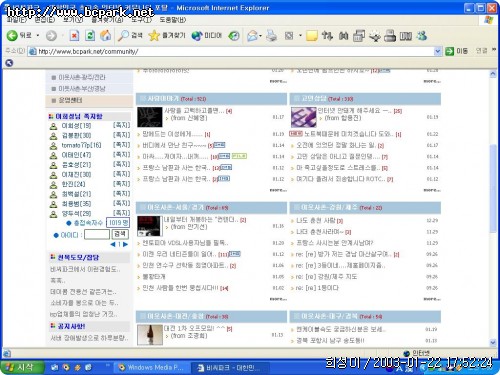Click the History clock icon
Screen dimensions: 500x375
234,35
